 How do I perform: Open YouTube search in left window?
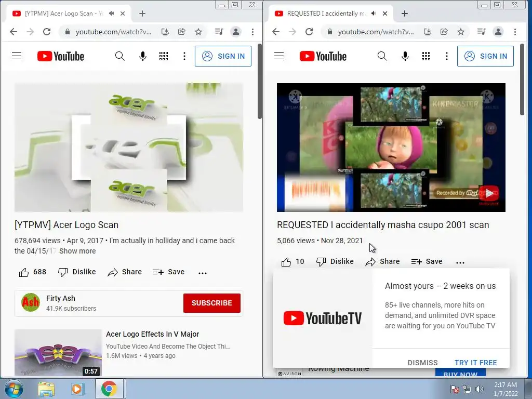point(120,56)
